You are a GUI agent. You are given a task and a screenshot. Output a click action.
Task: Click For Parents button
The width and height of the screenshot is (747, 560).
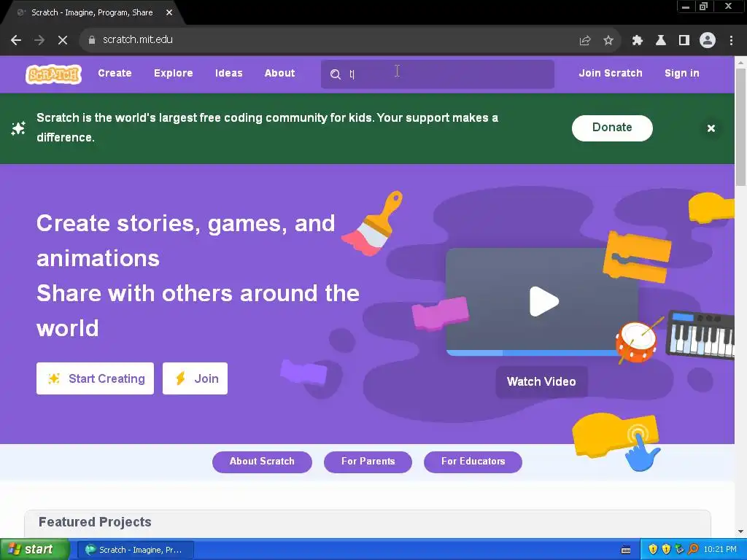[x=368, y=462]
